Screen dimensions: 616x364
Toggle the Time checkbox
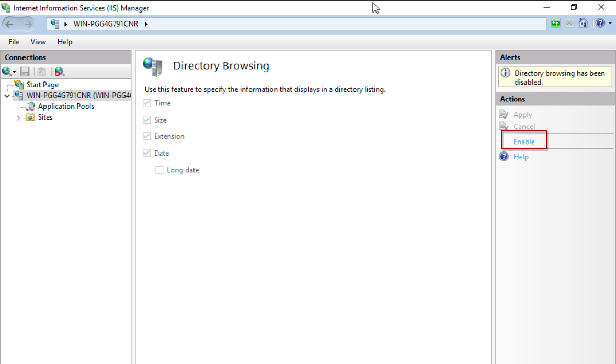146,103
